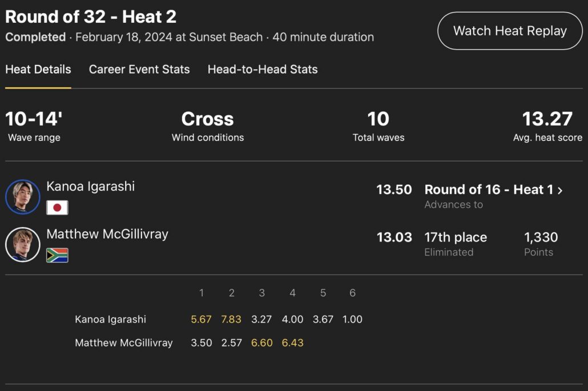Click McGillivray's 6.60 wave score
The width and height of the screenshot is (588, 391).
262,343
